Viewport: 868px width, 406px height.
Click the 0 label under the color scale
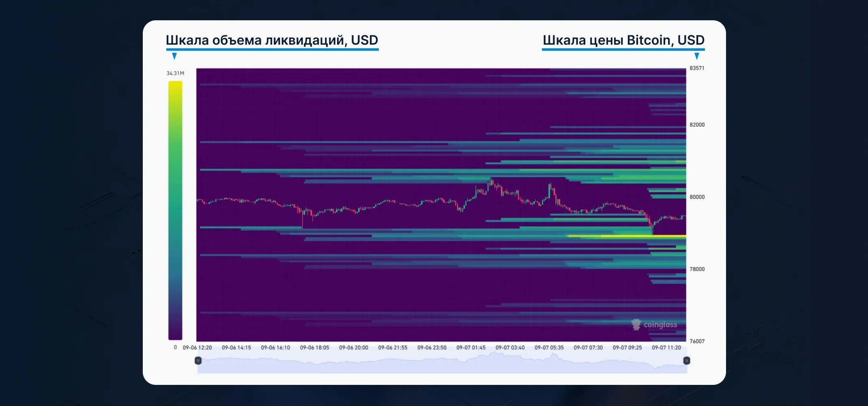point(175,348)
